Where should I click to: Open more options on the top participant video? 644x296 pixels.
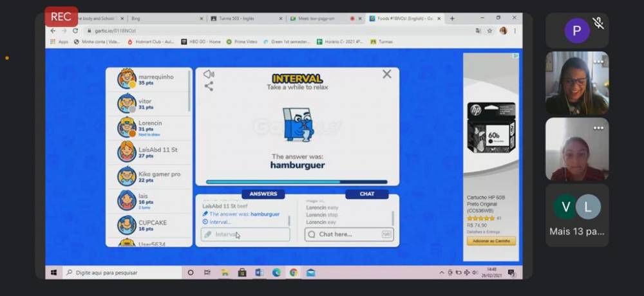tap(598, 62)
